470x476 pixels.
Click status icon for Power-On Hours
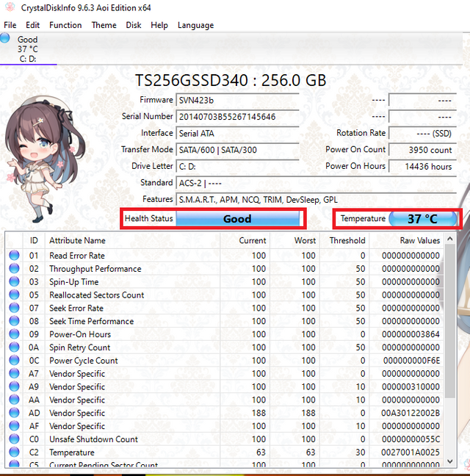[x=14, y=334]
